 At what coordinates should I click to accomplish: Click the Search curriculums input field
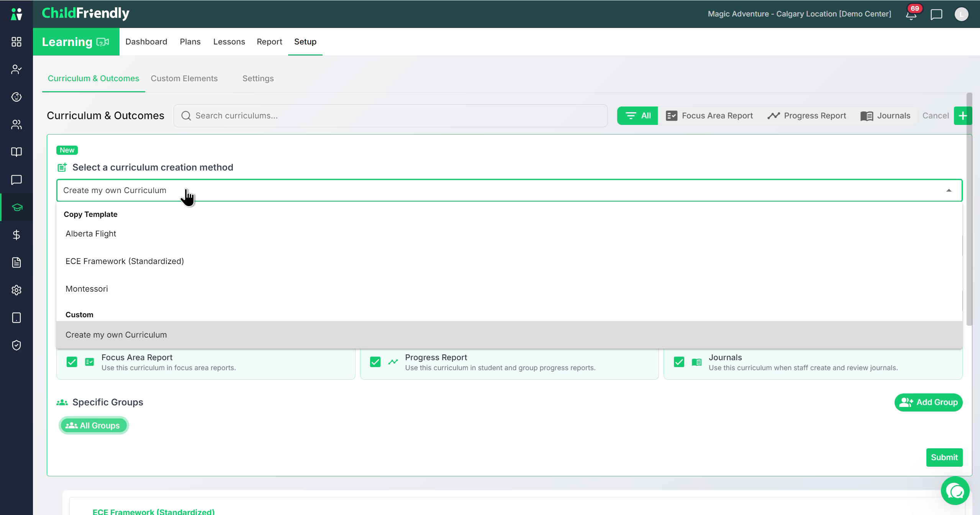(x=390, y=116)
